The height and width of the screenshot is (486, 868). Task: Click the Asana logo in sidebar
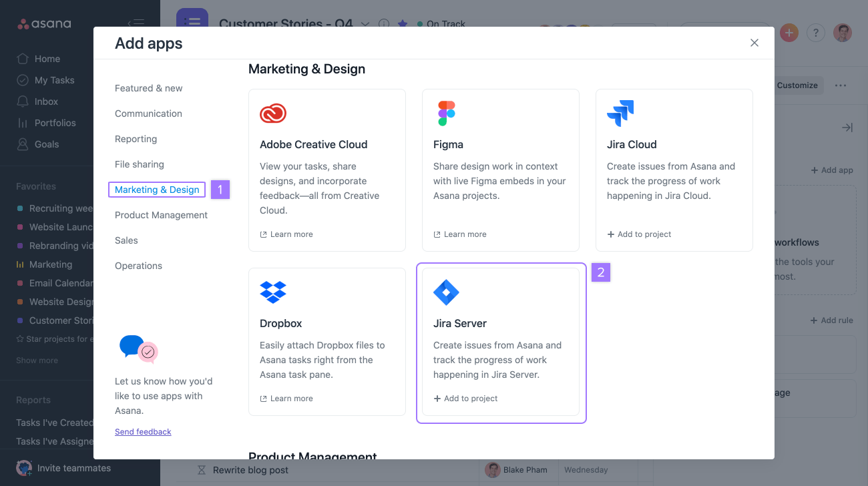[44, 24]
